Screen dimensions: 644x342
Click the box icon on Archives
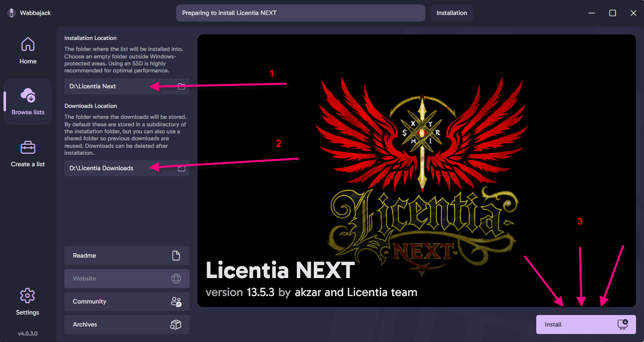(176, 325)
